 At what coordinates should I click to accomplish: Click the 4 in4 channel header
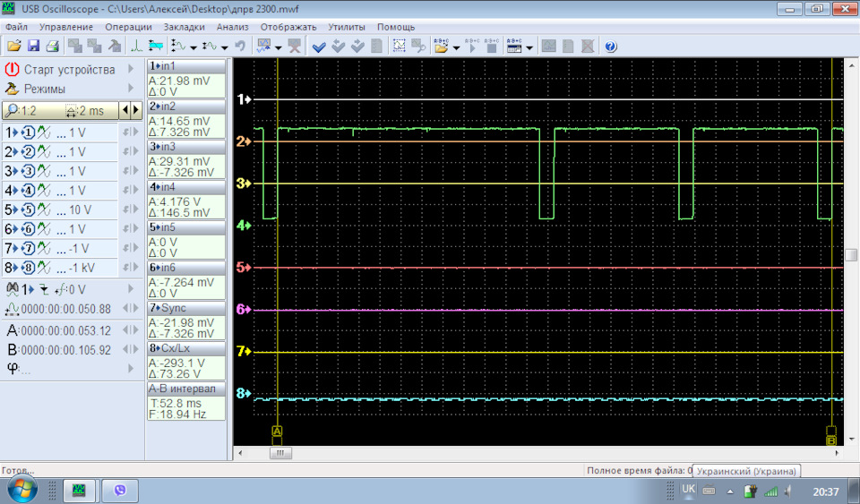[186, 187]
